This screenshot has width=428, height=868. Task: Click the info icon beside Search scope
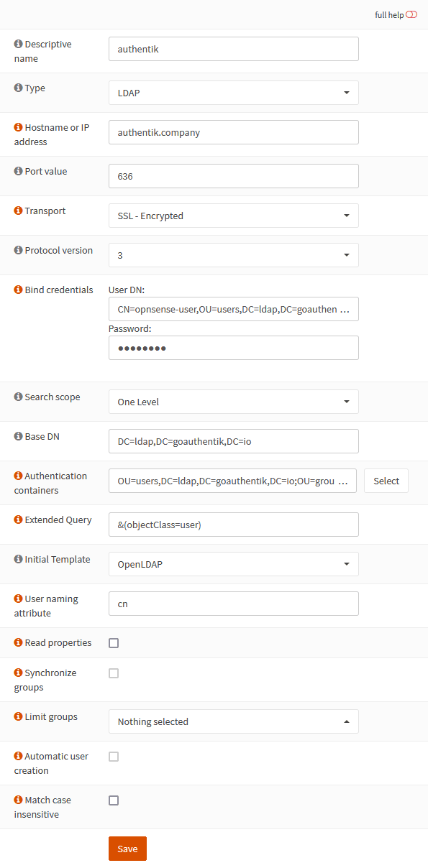pos(18,397)
